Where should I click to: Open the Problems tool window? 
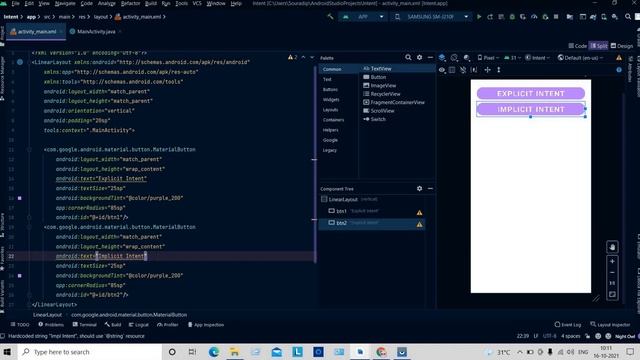click(x=51, y=325)
